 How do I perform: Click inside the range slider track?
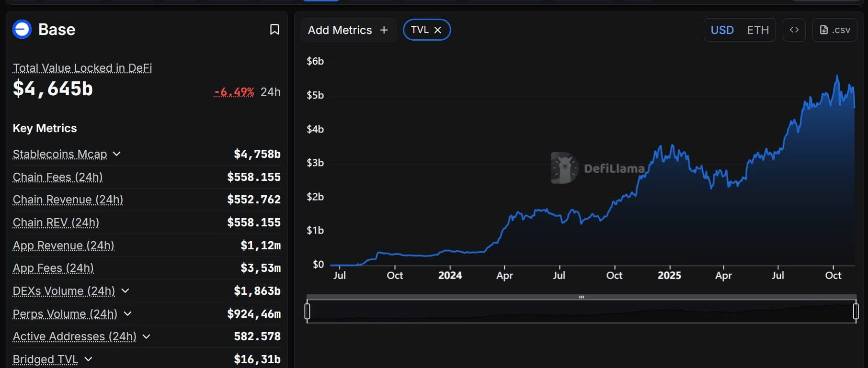[x=582, y=312]
